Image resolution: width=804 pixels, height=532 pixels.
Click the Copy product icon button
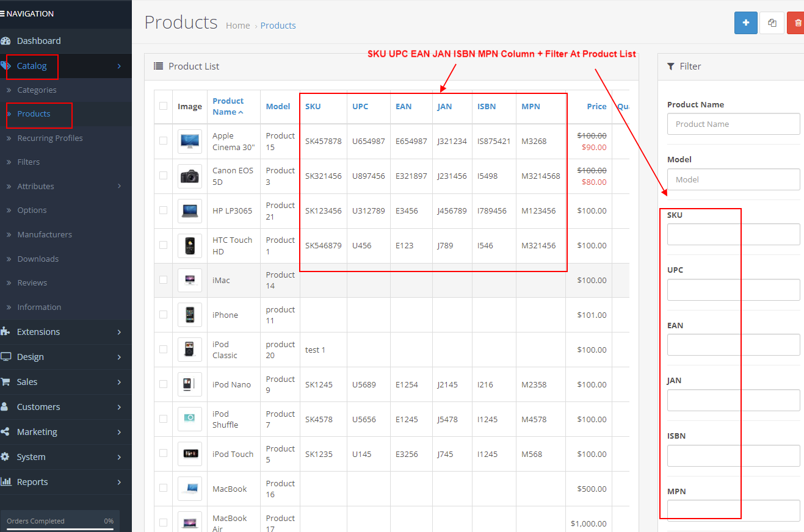pos(772,23)
